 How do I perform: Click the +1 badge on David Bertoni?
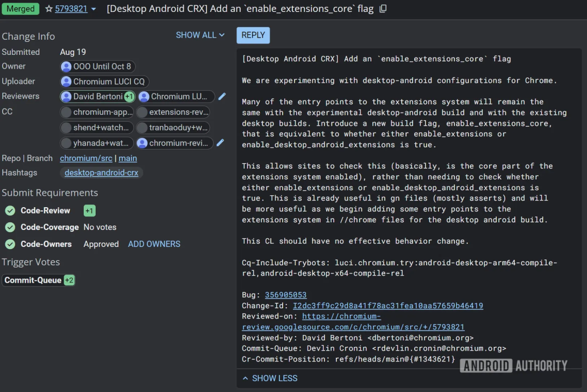point(129,97)
